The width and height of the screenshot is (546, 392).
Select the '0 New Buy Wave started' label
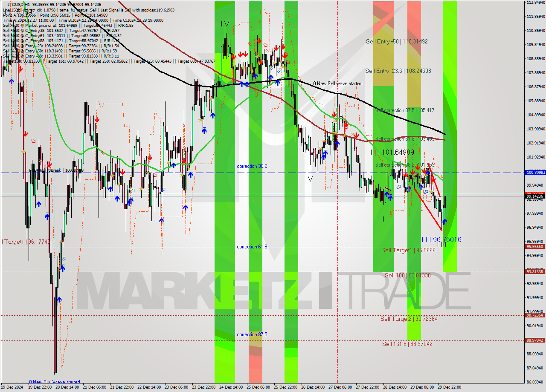pos(54,382)
